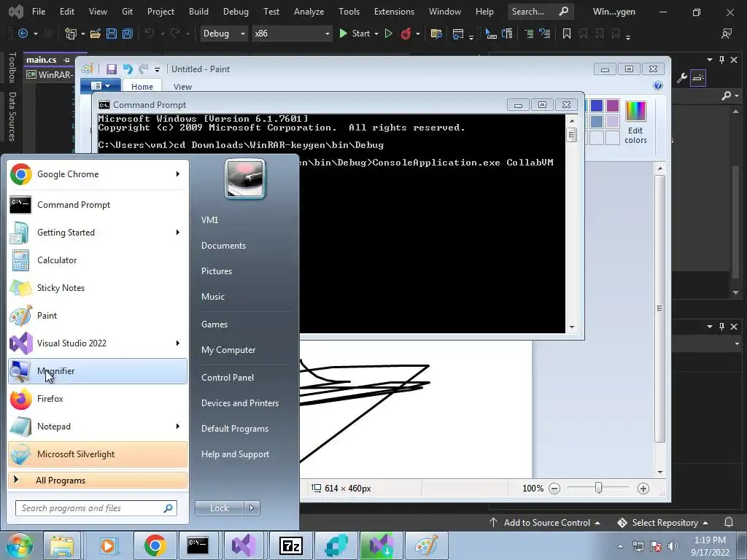Open Microsoft Silverlight from the Start menu

click(x=98, y=454)
